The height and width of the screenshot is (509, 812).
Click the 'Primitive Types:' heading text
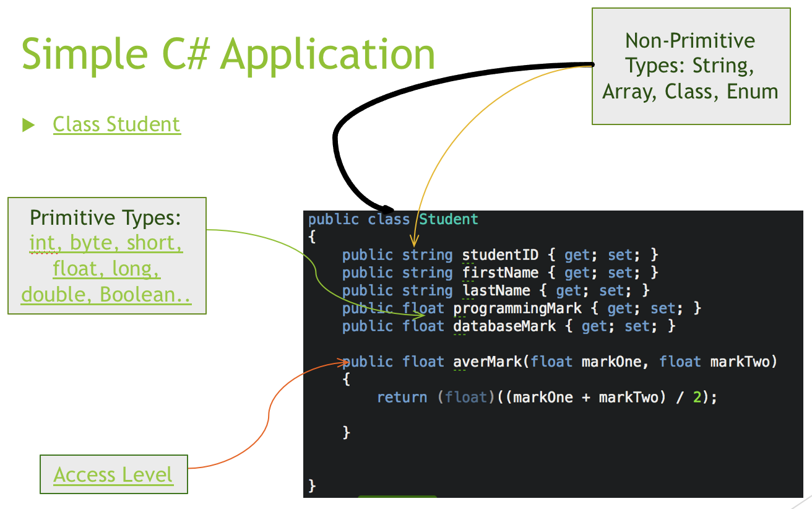point(105,217)
